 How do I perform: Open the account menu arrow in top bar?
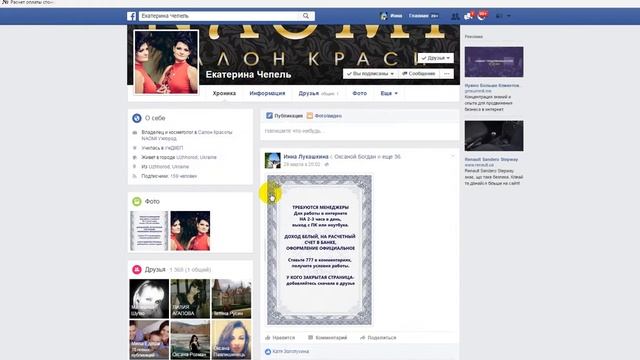[x=509, y=16]
